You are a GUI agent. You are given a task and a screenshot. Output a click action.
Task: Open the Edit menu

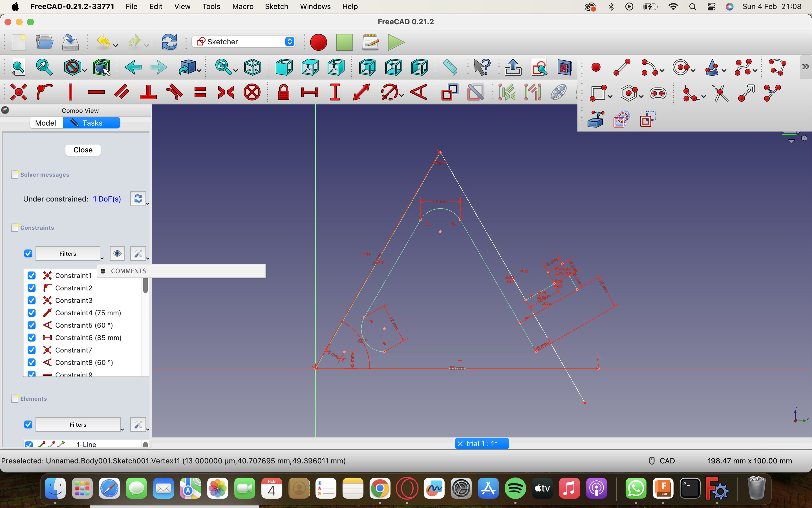pos(156,6)
